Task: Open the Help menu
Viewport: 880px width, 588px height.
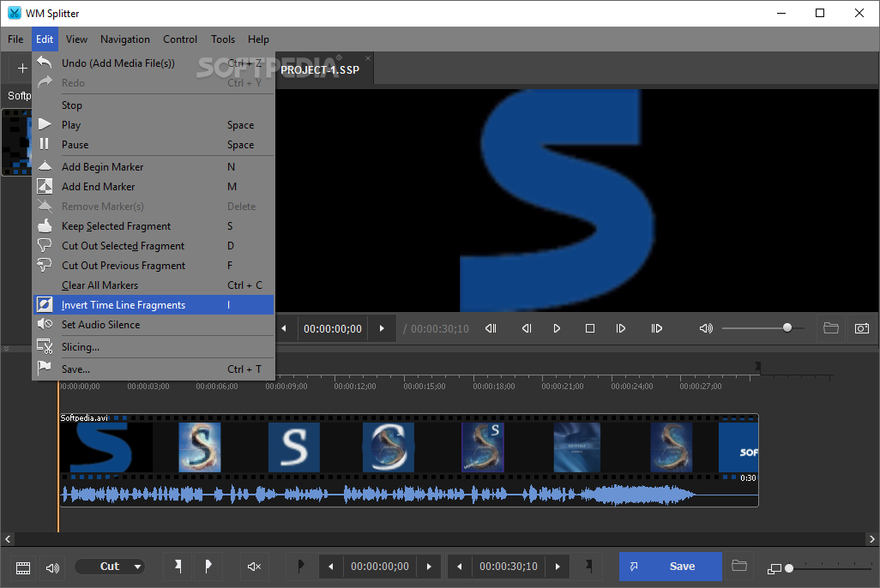Action: click(x=258, y=39)
